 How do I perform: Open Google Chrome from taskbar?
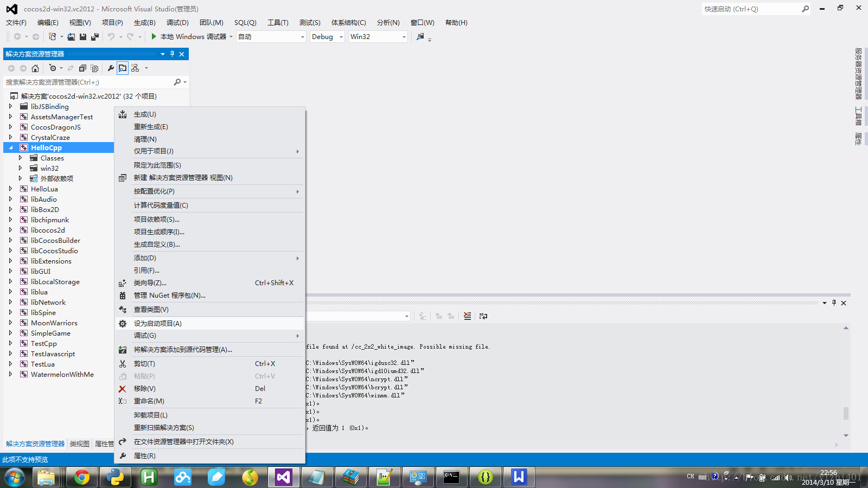pyautogui.click(x=81, y=477)
